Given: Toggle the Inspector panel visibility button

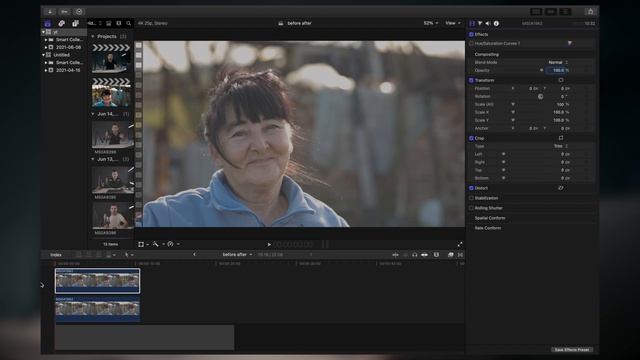Looking at the screenshot, I should (565, 11).
